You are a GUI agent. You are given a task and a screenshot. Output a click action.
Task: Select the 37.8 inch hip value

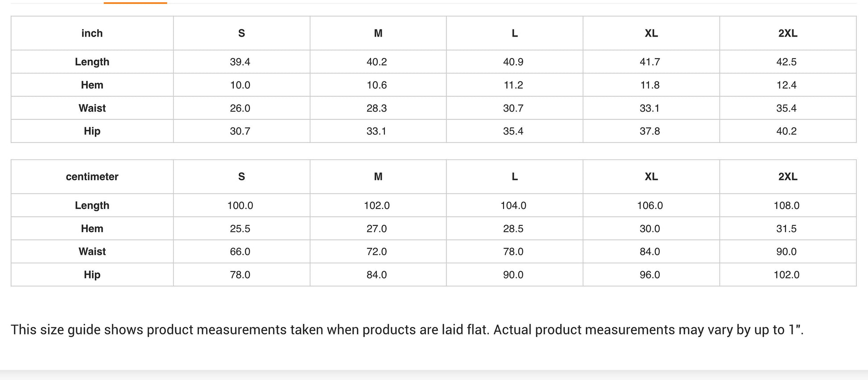[x=649, y=131]
